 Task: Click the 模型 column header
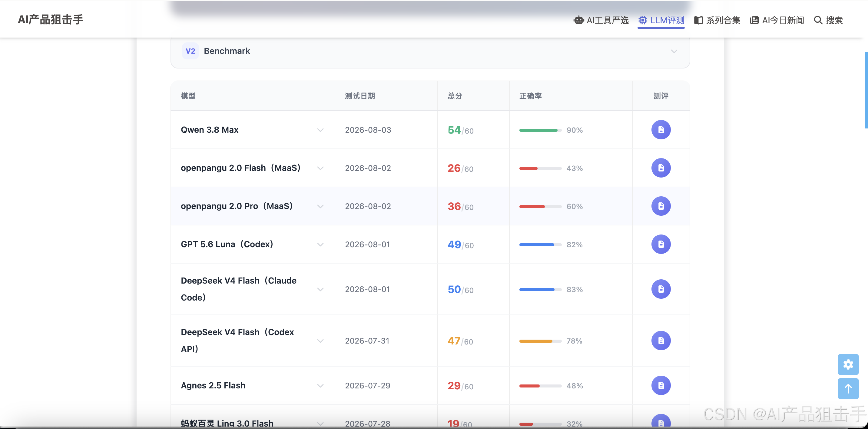[188, 96]
